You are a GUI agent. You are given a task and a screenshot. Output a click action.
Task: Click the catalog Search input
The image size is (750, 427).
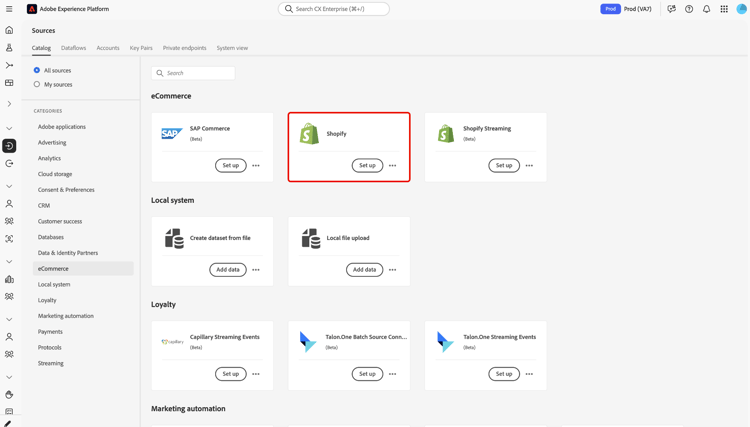pyautogui.click(x=193, y=73)
